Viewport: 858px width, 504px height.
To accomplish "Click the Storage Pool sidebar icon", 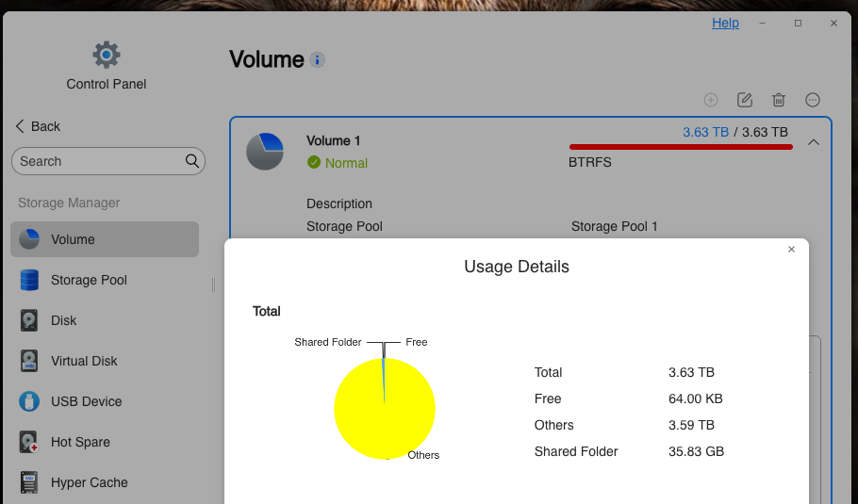I will [29, 280].
